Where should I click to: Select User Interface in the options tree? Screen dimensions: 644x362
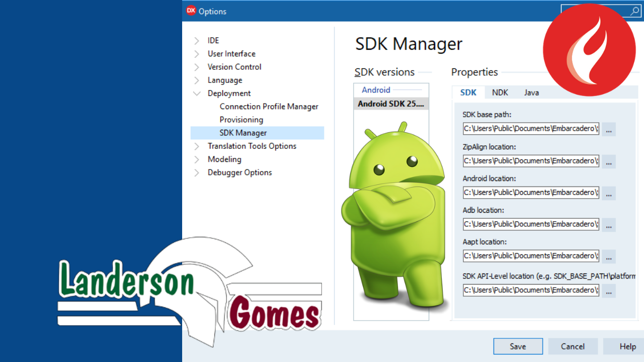coord(231,54)
